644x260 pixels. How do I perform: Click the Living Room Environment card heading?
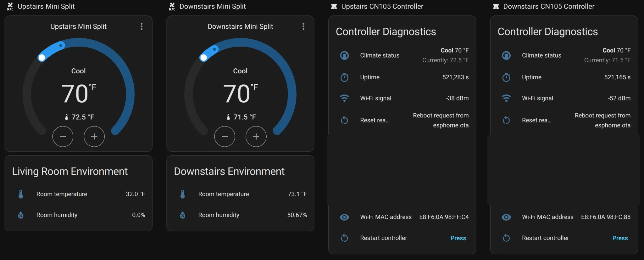tap(70, 171)
